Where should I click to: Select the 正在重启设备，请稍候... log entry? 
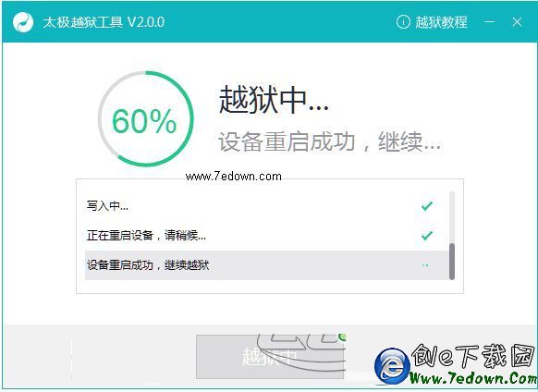click(x=266, y=236)
